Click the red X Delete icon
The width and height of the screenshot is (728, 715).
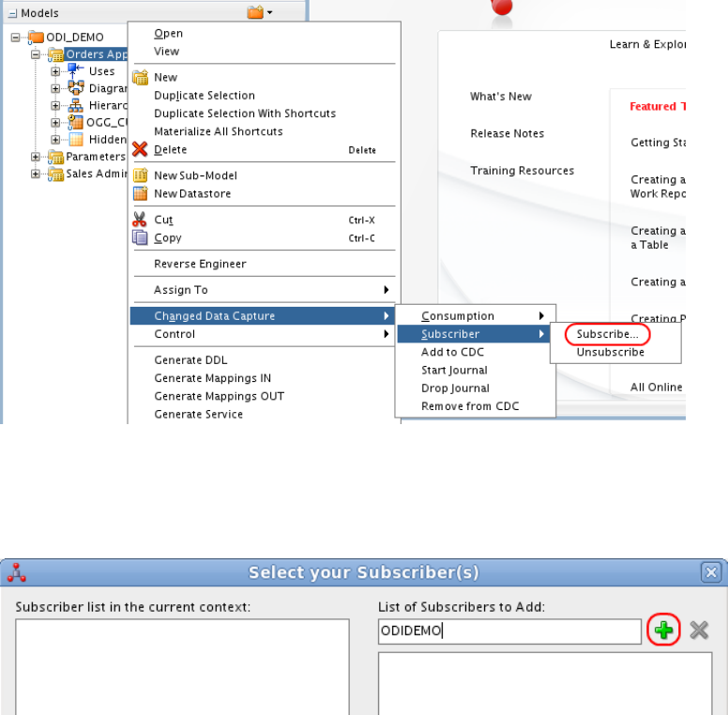coord(140,149)
